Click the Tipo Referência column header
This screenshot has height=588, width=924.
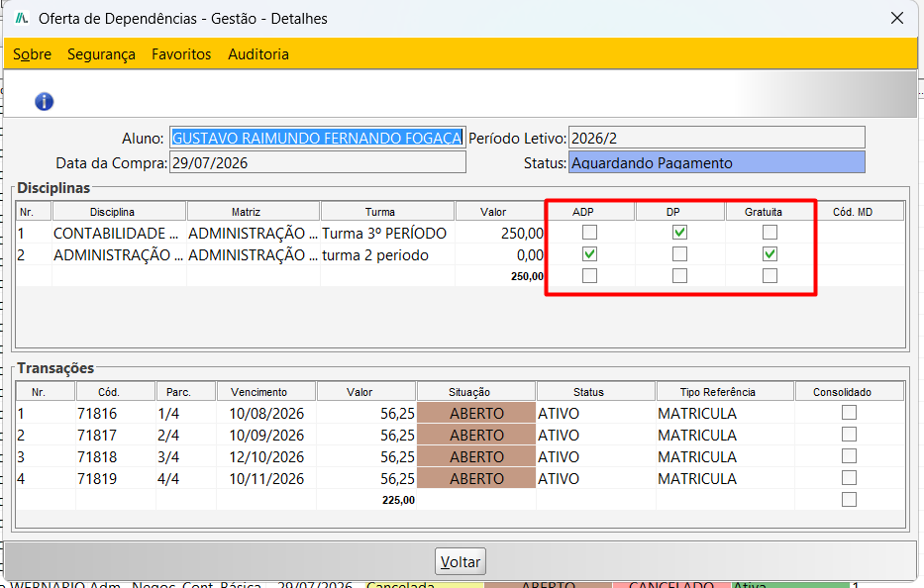[x=725, y=392]
